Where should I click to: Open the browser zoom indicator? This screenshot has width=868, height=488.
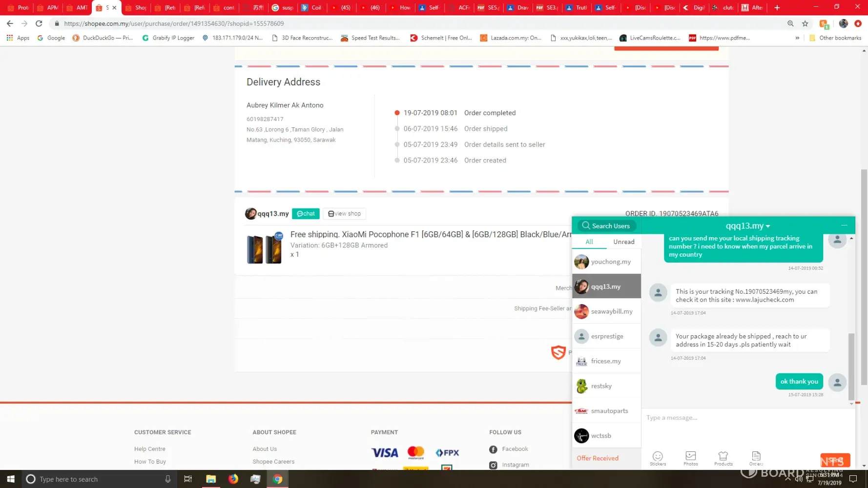point(790,23)
